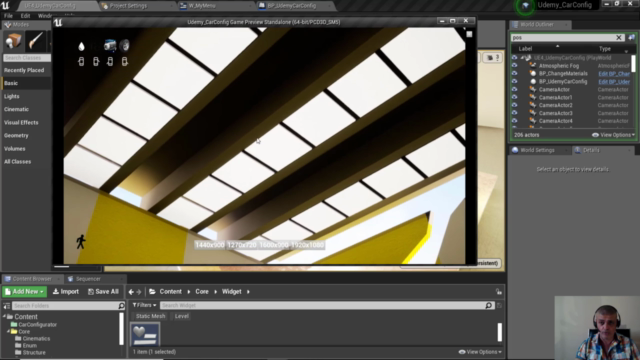Click the outliner create folder icon
The height and width of the screenshot is (360, 640).
tap(631, 38)
